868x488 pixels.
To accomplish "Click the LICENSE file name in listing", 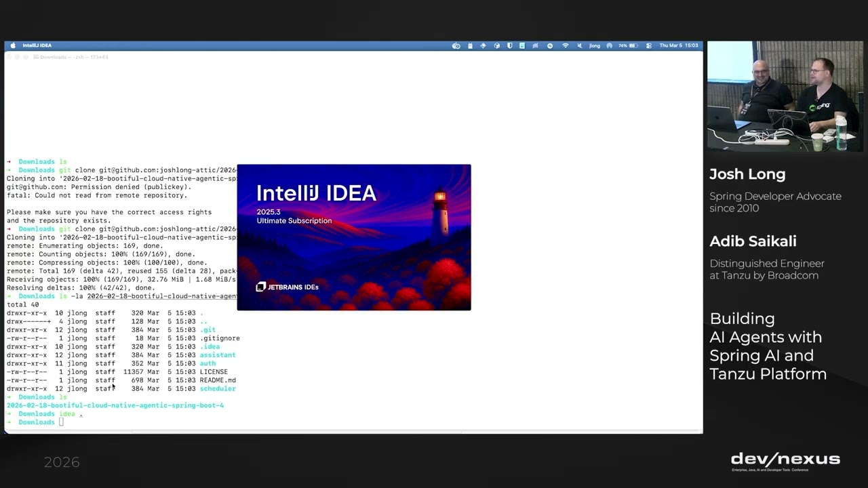I will pos(214,371).
